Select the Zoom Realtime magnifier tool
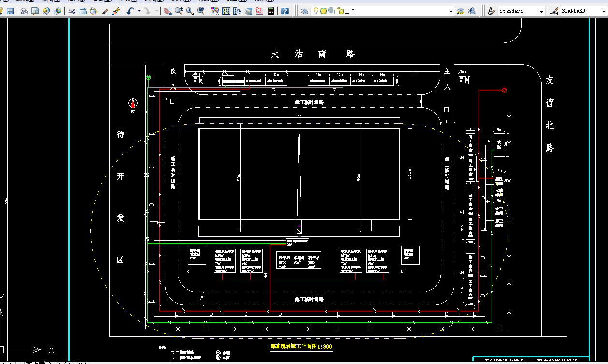This screenshot has height=364, width=608. click(x=178, y=11)
